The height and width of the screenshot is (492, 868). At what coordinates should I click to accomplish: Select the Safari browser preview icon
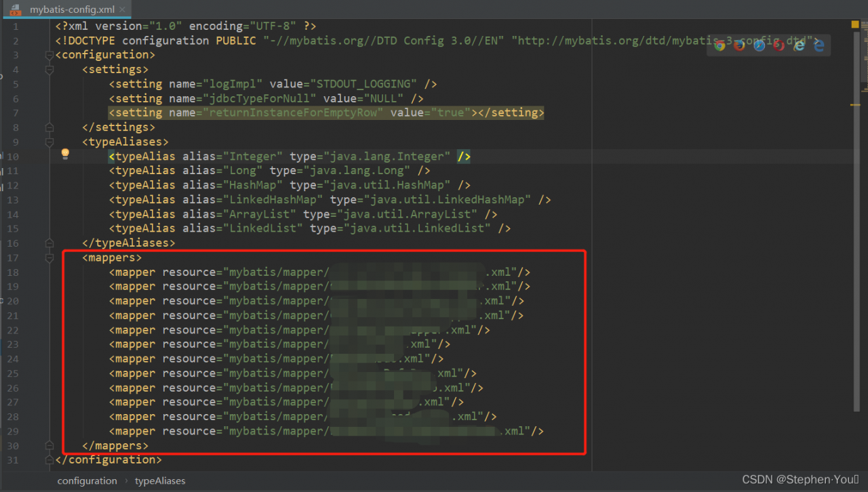[x=759, y=45]
